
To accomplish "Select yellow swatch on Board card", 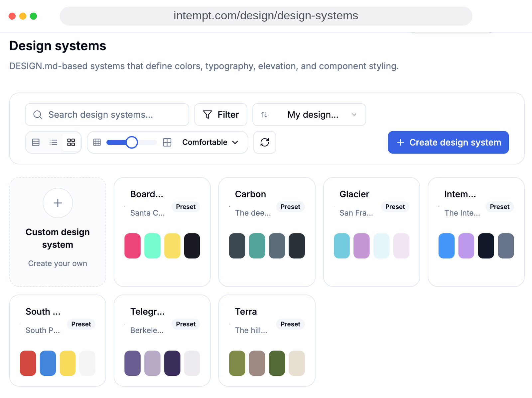I will coord(172,246).
